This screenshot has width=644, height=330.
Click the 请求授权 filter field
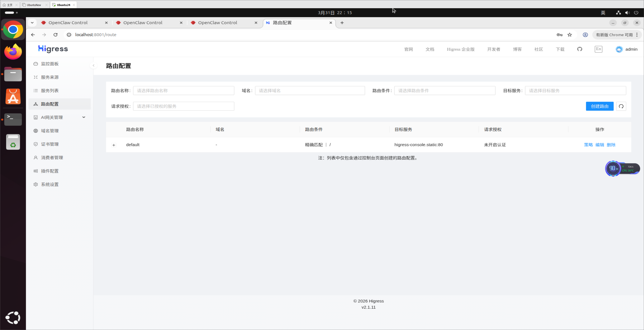(x=183, y=106)
